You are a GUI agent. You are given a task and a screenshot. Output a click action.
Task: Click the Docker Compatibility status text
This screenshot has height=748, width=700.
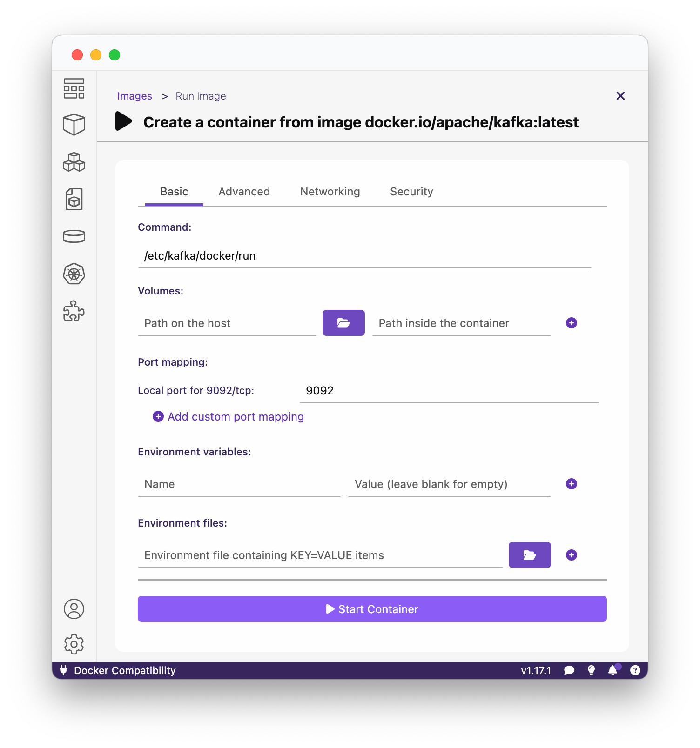(125, 670)
